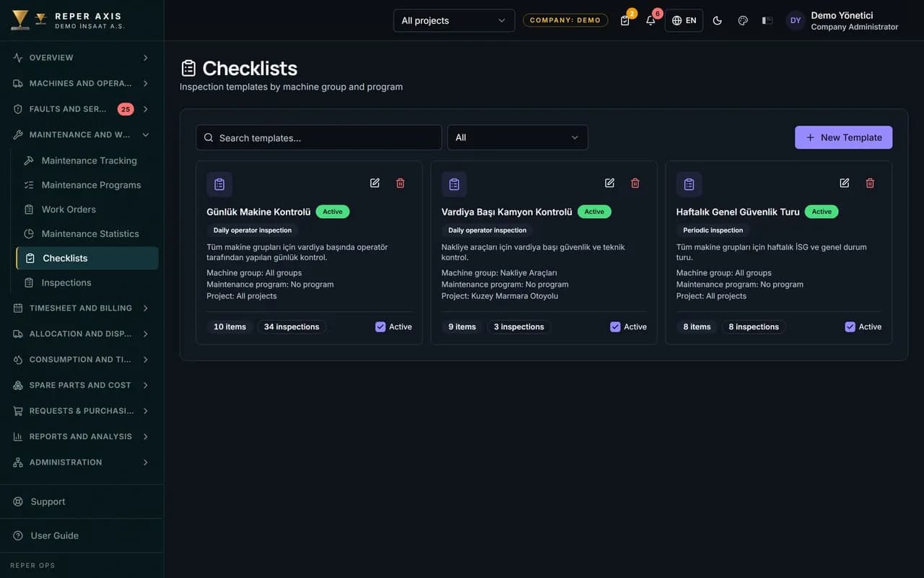Open Maintenance Statistics
Screen dimensions: 924x578
pyautogui.click(x=87, y=233)
